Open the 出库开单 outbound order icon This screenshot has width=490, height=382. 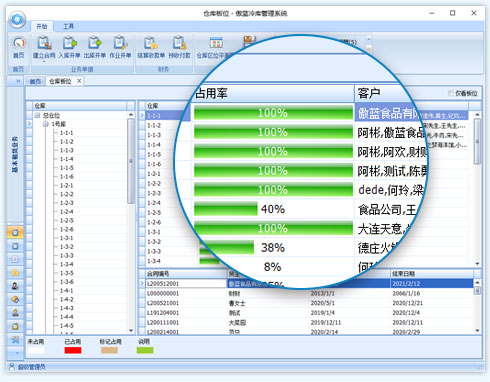click(x=95, y=47)
